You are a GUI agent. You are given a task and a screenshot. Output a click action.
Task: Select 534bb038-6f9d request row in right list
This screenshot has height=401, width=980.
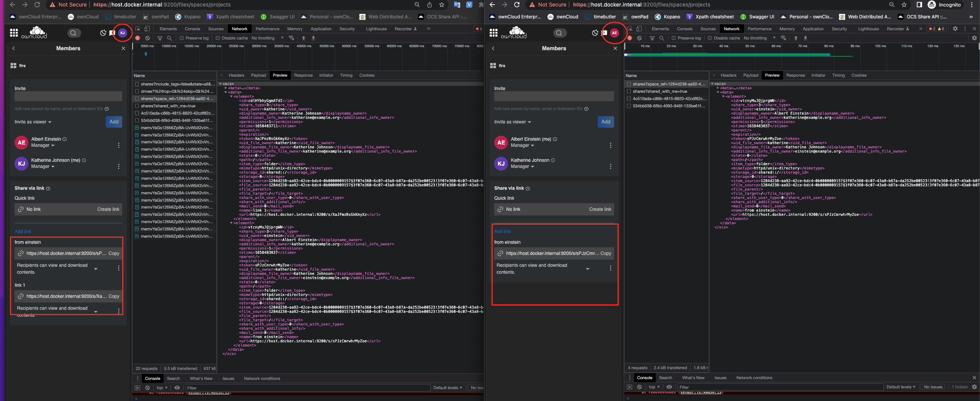pos(667,106)
